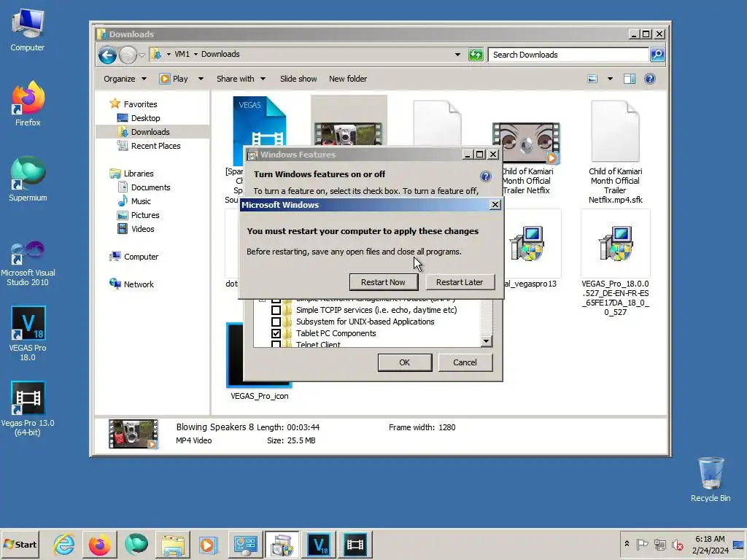
Task: Select Favorites heading in navigation pane
Action: coord(140,104)
